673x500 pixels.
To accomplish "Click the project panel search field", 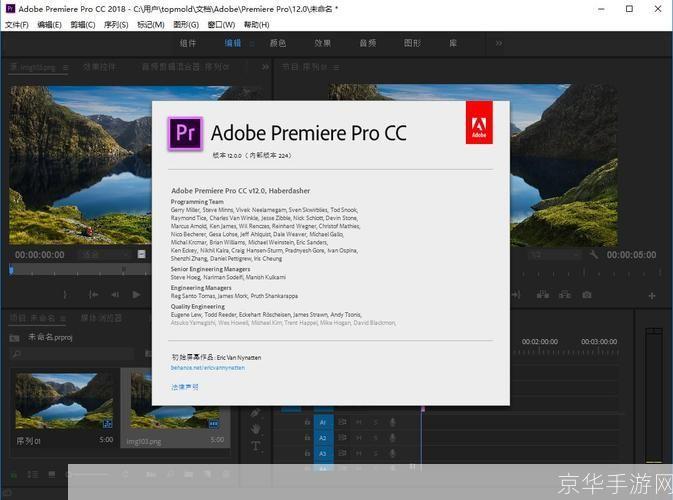I will click(x=73, y=354).
